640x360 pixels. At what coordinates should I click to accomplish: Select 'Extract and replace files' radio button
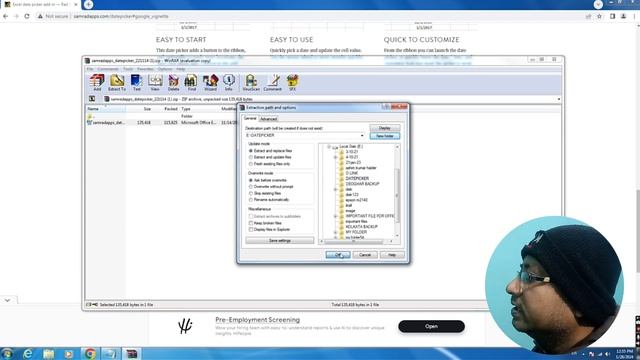(x=251, y=151)
